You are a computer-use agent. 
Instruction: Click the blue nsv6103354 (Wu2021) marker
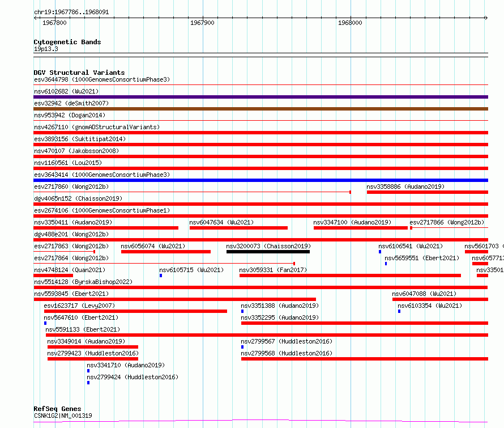point(399,311)
